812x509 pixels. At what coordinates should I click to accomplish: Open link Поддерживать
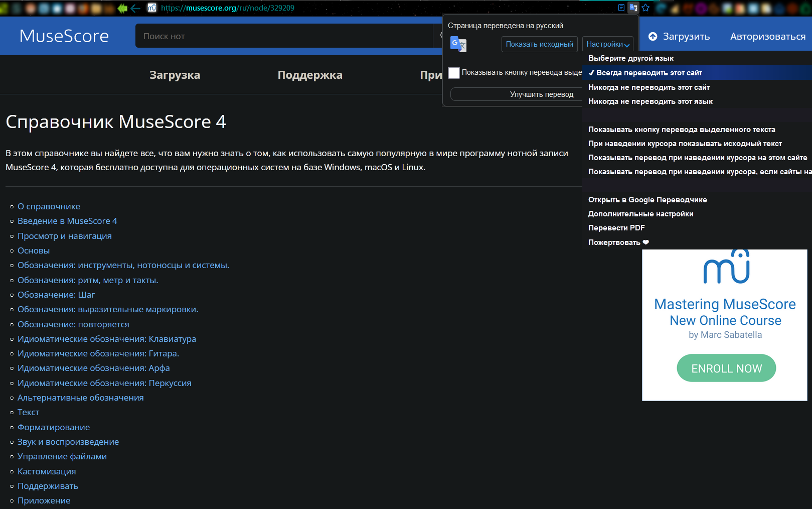tap(48, 486)
